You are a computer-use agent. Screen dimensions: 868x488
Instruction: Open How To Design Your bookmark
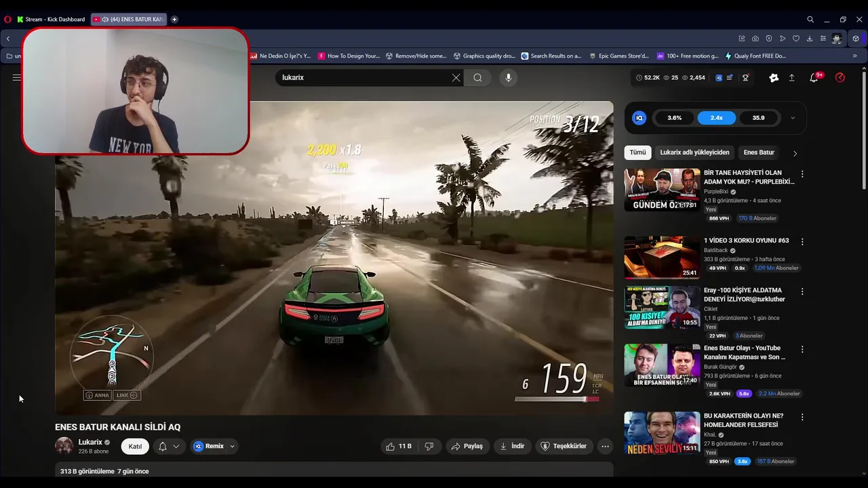(349, 56)
